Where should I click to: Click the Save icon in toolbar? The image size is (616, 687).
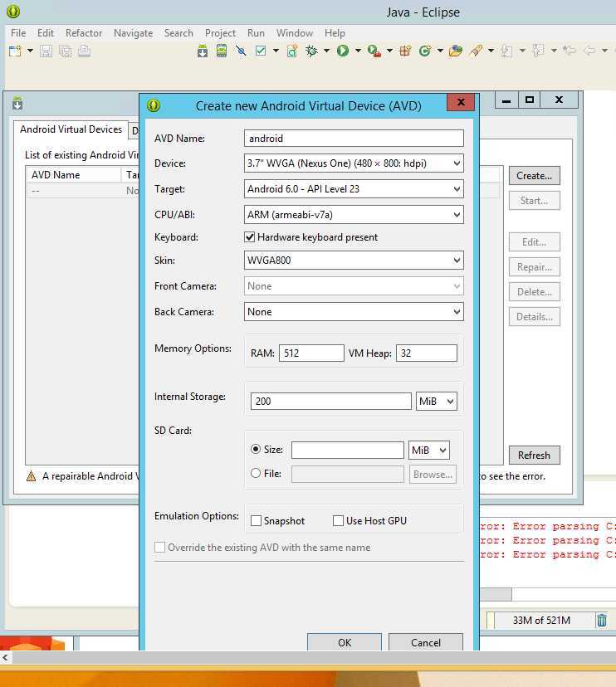click(46, 51)
